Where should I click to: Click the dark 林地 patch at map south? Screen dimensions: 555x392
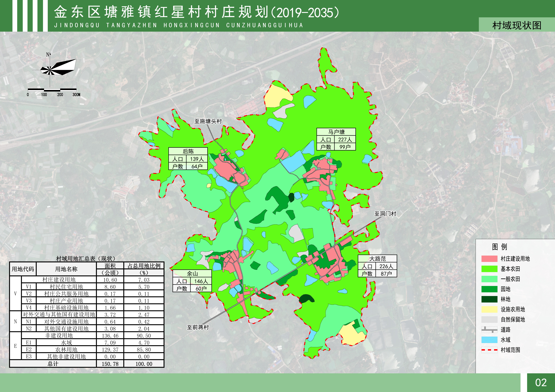[x=307, y=298]
